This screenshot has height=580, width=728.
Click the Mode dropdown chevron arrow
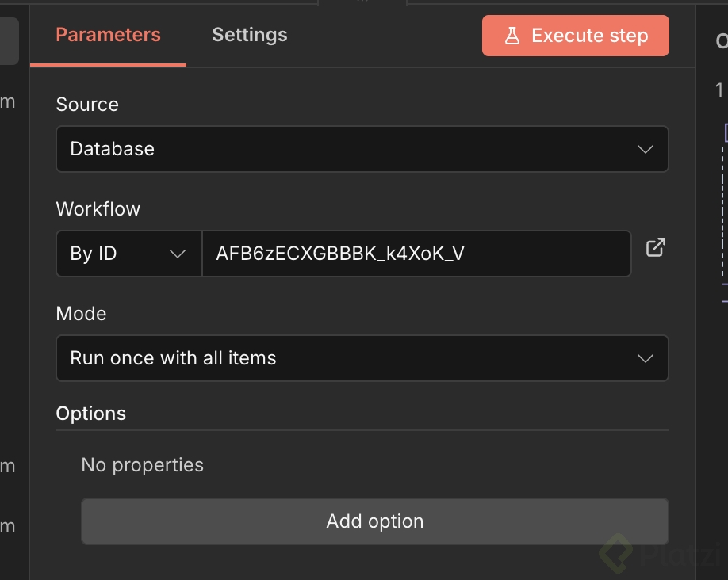(x=646, y=358)
